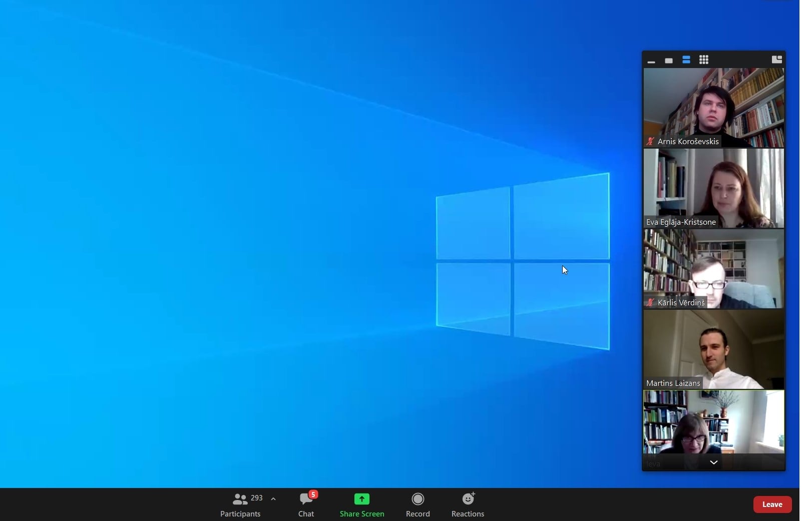Open the Chat panel
Viewport: 812px width, 521px height.
tap(306, 504)
